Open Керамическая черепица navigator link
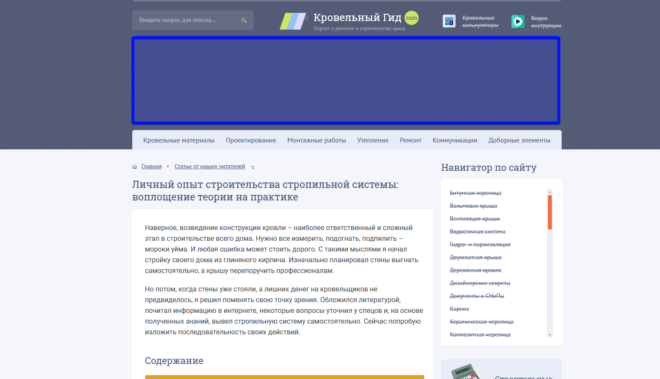 point(482,322)
